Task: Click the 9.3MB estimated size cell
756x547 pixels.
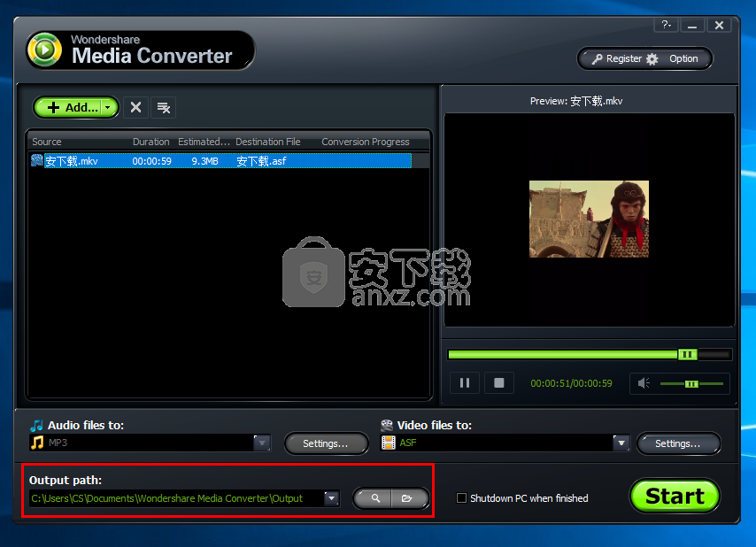Action: [204, 161]
